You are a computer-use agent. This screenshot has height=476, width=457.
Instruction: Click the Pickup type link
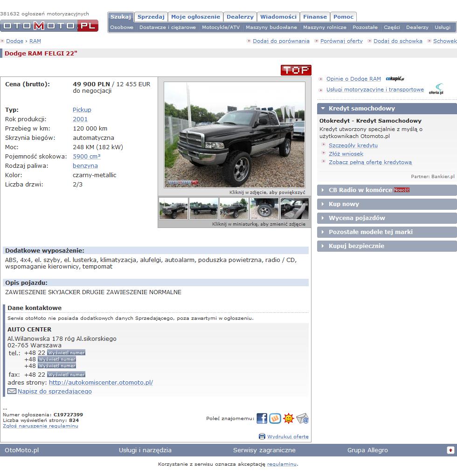point(82,110)
